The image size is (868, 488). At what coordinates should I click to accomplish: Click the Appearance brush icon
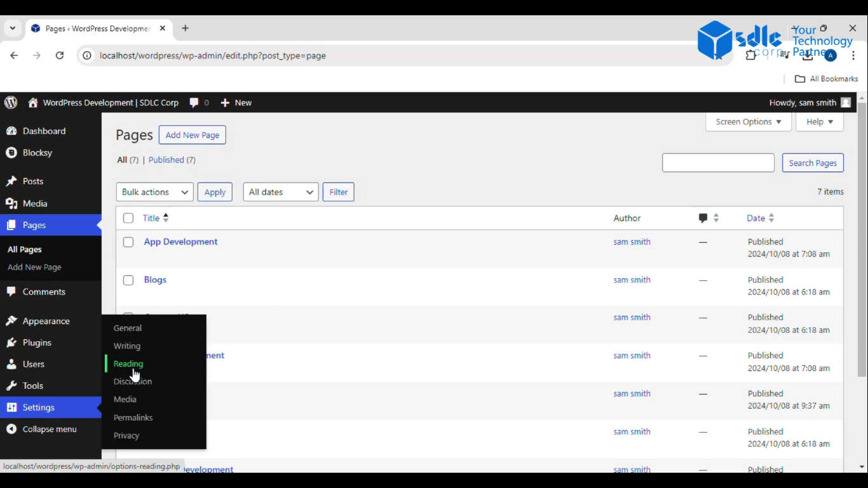(x=11, y=321)
